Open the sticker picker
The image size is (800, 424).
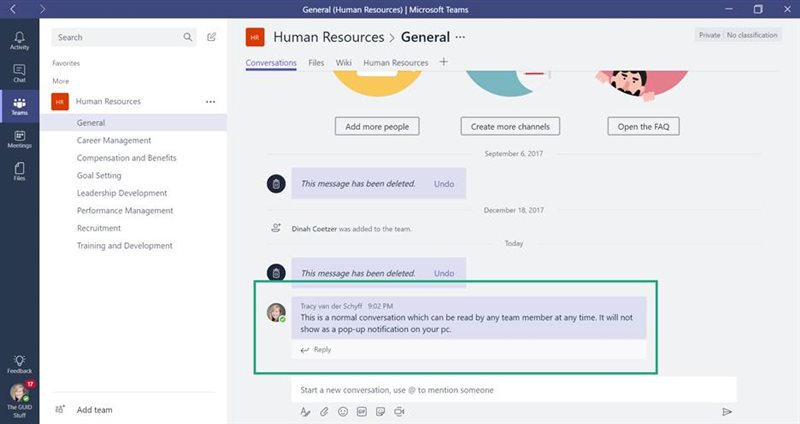(x=380, y=411)
